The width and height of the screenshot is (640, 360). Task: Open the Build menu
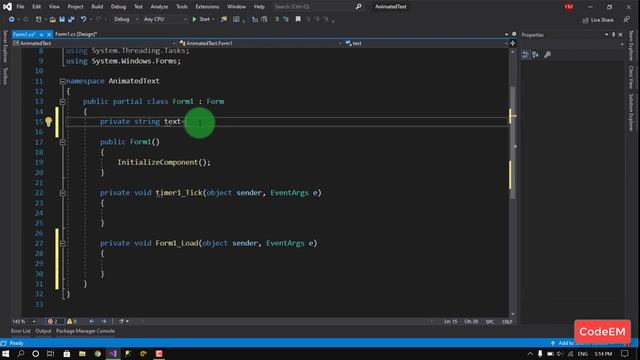pyautogui.click(x=97, y=7)
